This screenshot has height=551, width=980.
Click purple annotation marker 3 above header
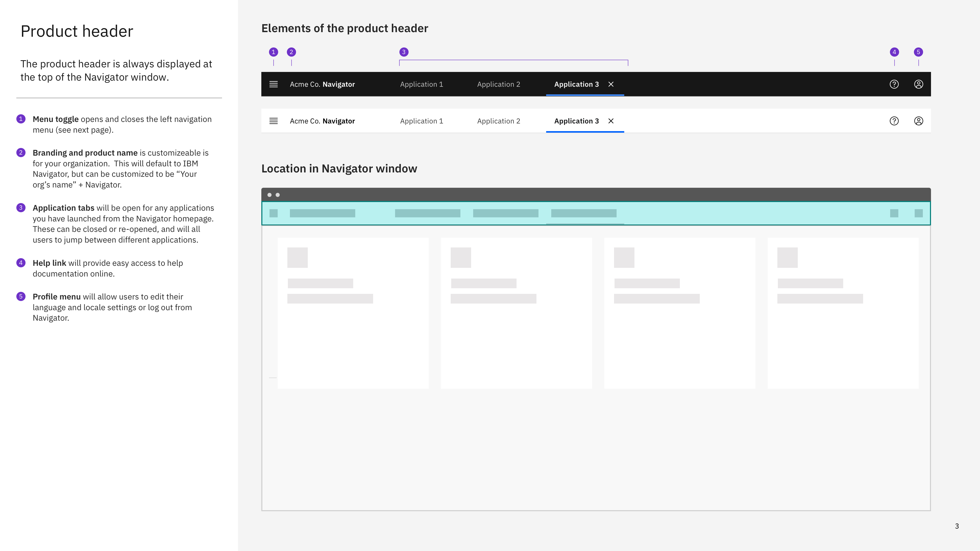click(404, 52)
